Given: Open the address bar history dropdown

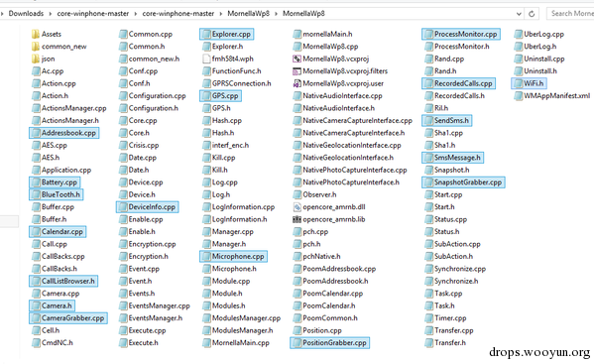Looking at the screenshot, I should pyautogui.click(x=519, y=14).
